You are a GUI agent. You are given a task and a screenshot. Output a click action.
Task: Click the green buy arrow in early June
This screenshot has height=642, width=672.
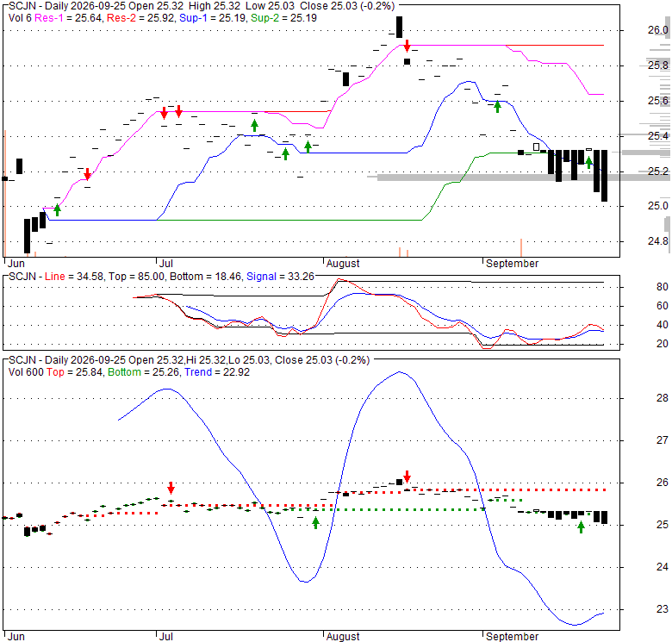57,210
